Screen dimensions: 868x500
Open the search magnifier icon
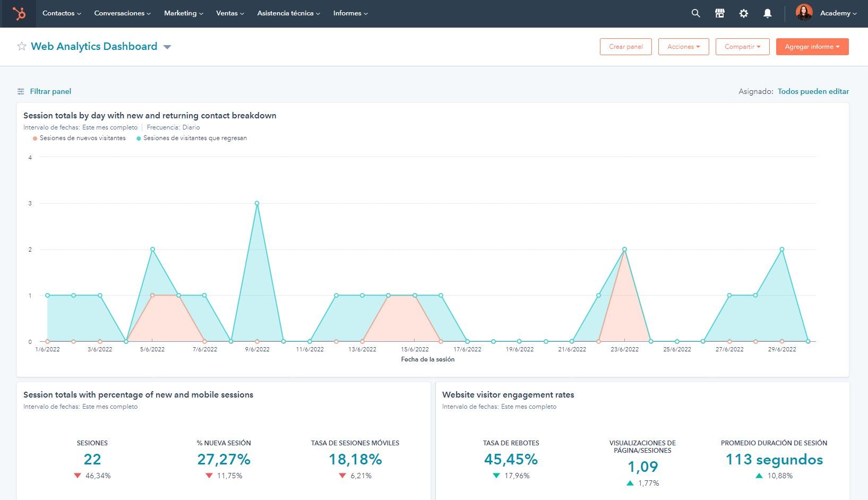(x=695, y=13)
